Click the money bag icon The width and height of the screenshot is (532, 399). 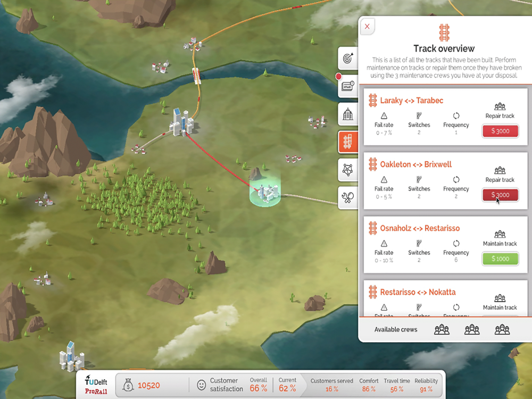128,385
